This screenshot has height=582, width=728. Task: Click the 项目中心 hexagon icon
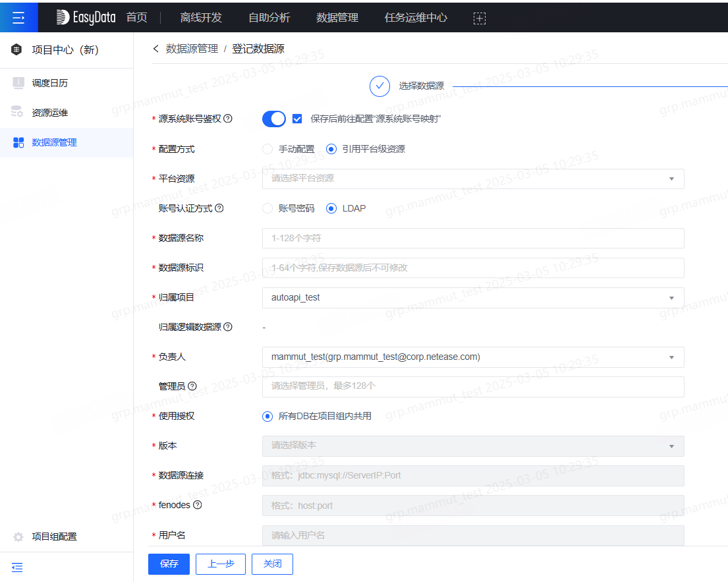(x=16, y=49)
